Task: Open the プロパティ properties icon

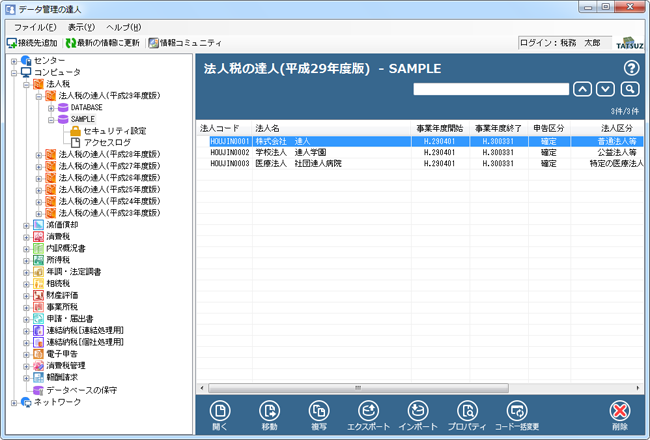Action: (x=467, y=411)
